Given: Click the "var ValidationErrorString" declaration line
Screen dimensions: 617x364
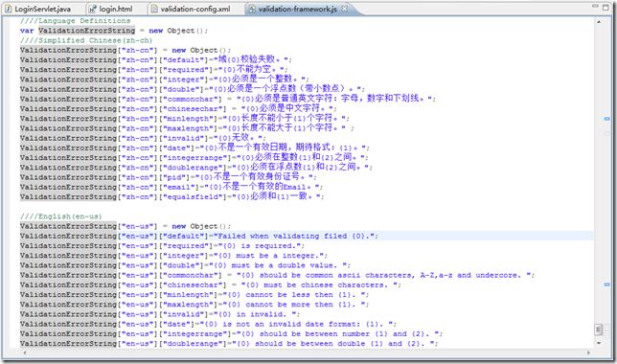Looking at the screenshot, I should tap(114, 31).
